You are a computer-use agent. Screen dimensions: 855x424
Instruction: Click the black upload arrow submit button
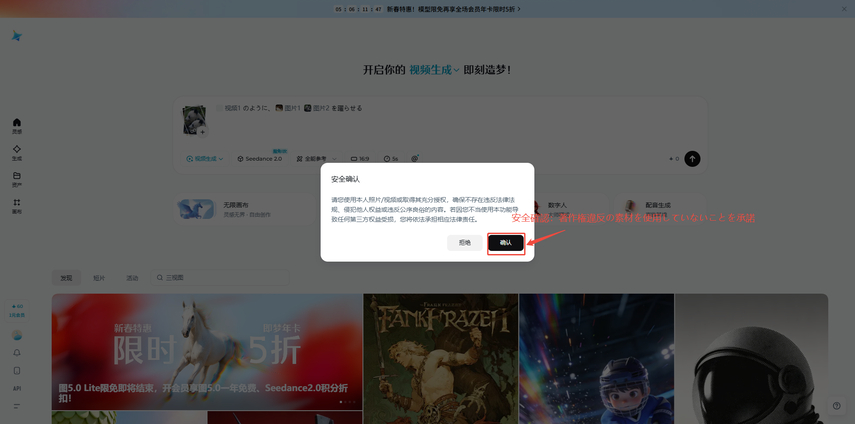click(692, 159)
